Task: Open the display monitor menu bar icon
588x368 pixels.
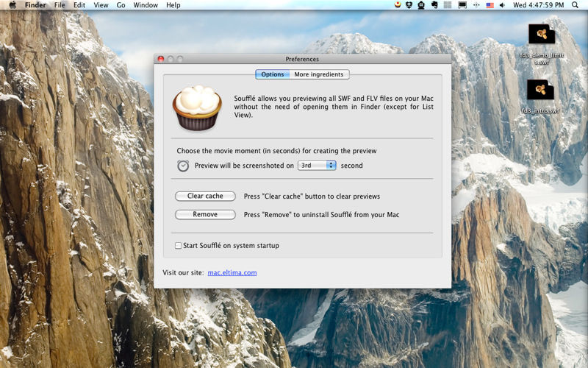Action: [462, 5]
